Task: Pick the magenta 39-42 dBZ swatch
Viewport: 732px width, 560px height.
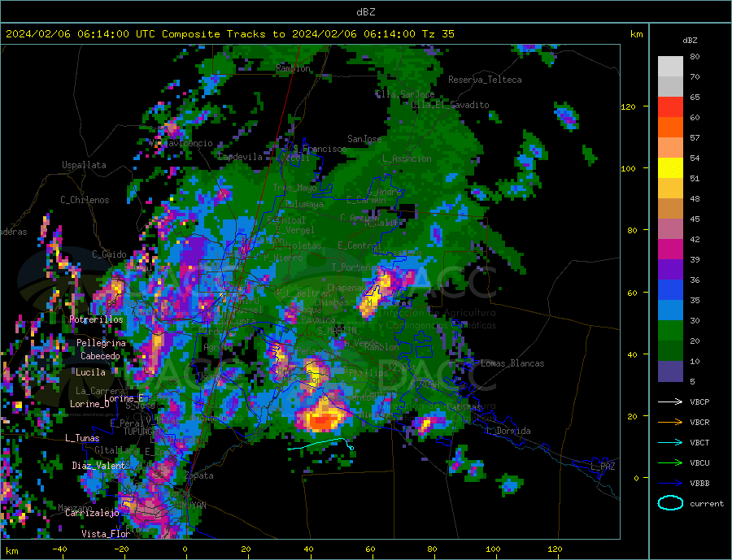Action: [670, 250]
